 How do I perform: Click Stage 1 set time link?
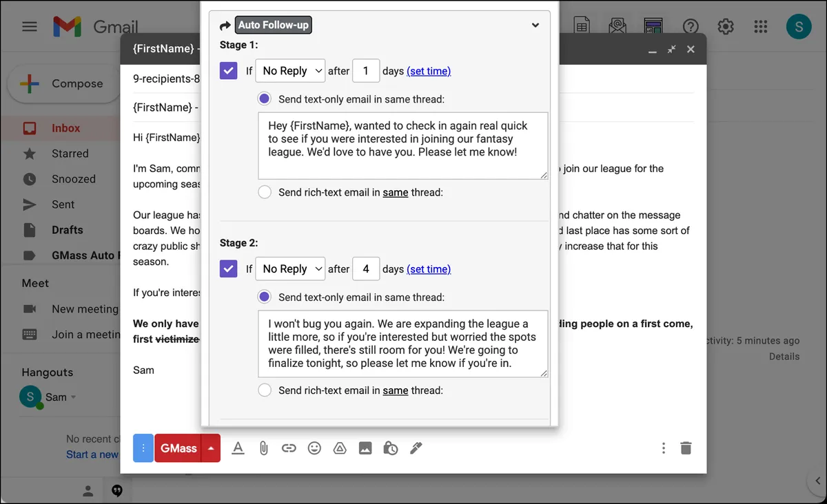[429, 71]
